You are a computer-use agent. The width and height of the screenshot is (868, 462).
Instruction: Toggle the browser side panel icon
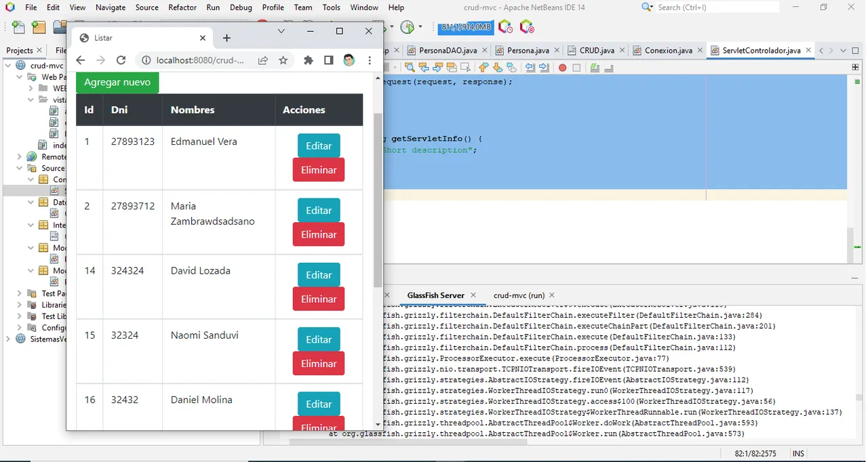pos(329,60)
